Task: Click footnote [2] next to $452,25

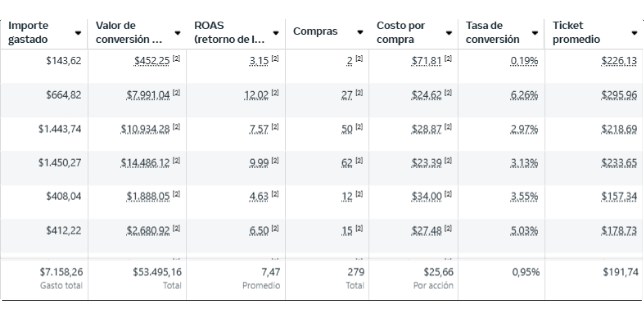Action: point(176,59)
